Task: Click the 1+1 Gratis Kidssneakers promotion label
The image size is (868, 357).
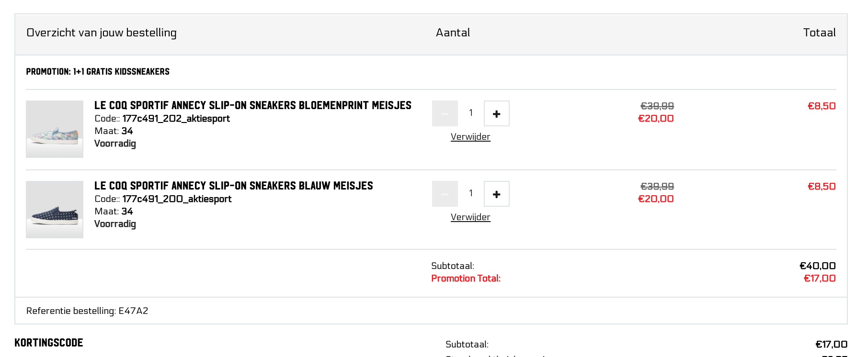Action: [x=98, y=72]
